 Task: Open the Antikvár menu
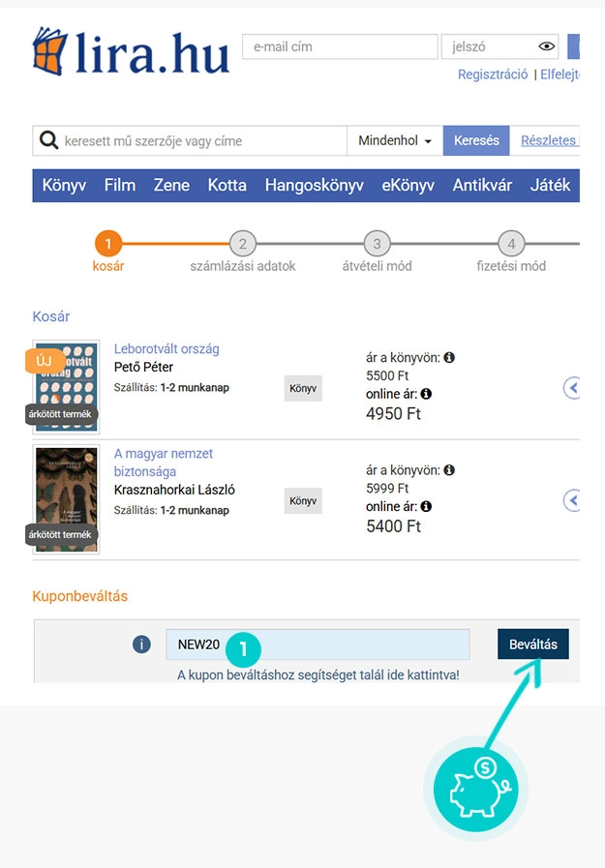[482, 185]
